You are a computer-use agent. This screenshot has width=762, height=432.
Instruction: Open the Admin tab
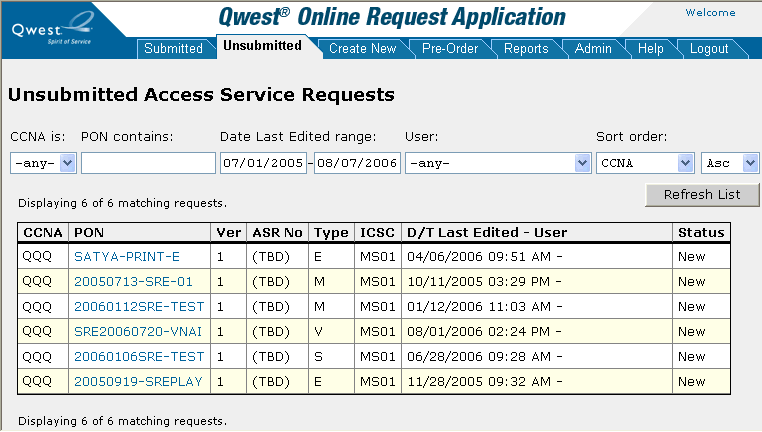click(593, 48)
